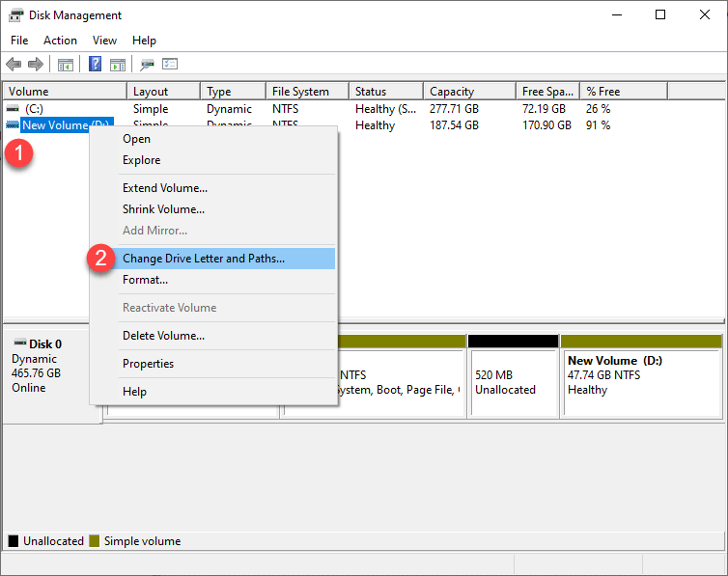
Task: Open the Action menu
Action: pos(61,41)
